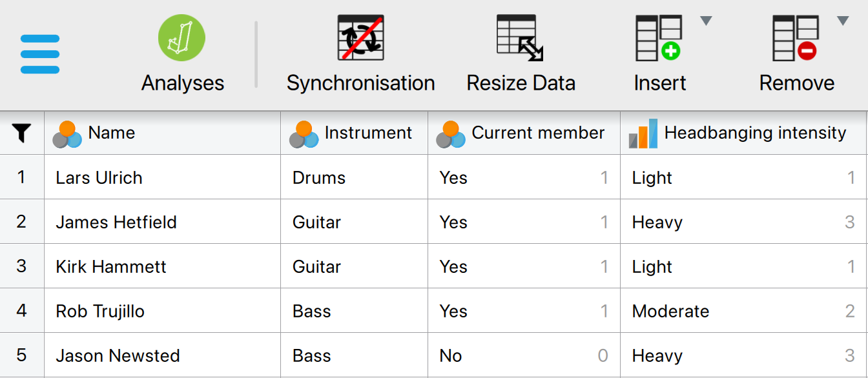Viewport: 868px width, 378px height.
Task: Toggle data Synchronisation icon
Action: (360, 37)
